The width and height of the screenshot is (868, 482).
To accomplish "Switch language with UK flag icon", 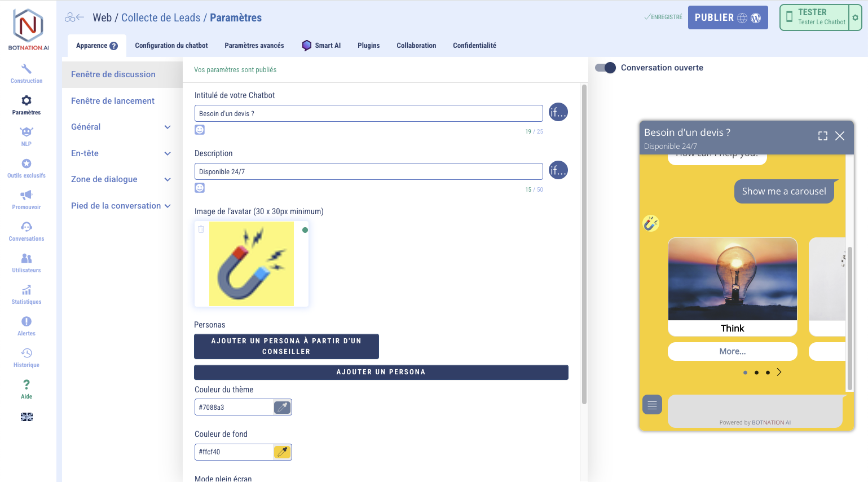I will coord(27,417).
